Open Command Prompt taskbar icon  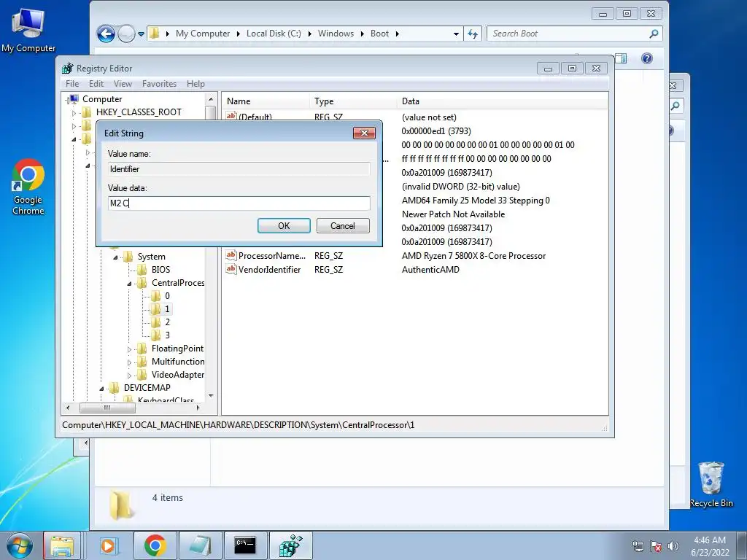(245, 545)
